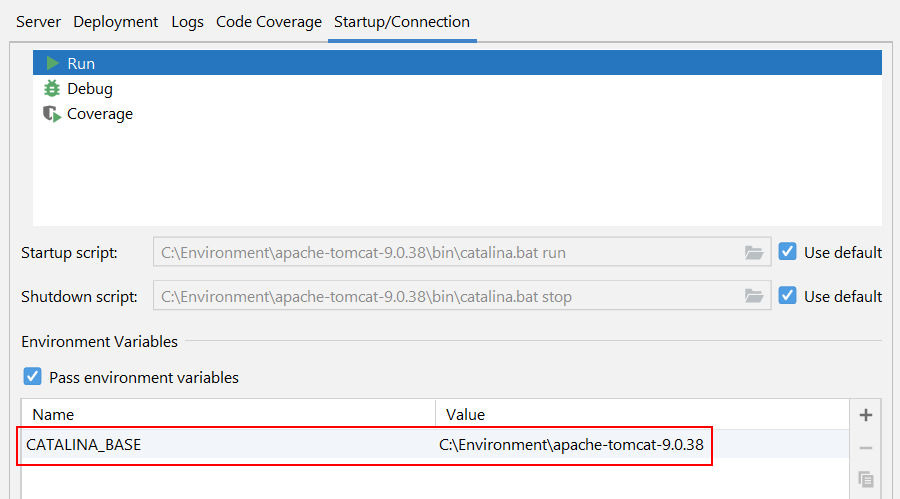This screenshot has height=499, width=900.
Task: Uncheck Pass environment variables
Action: coord(33,377)
